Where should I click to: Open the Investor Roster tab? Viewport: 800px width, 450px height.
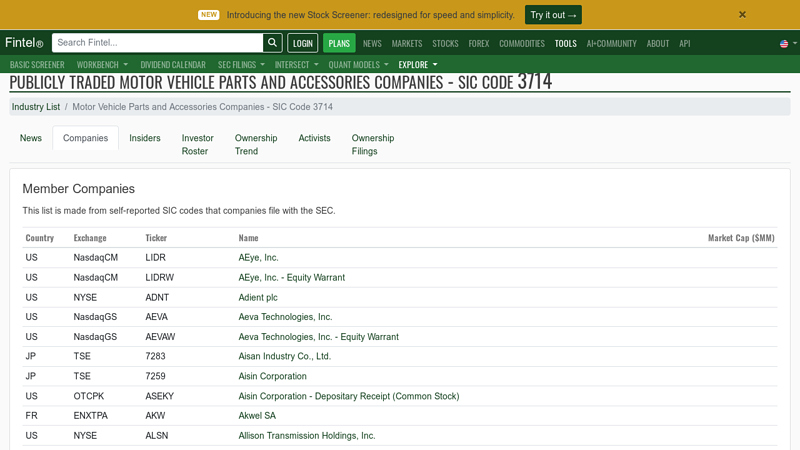click(197, 144)
